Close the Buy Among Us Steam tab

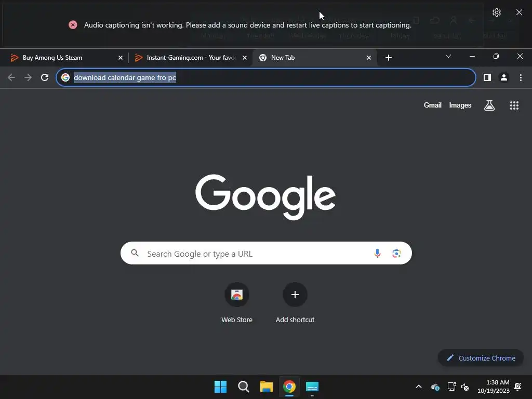[120, 58]
